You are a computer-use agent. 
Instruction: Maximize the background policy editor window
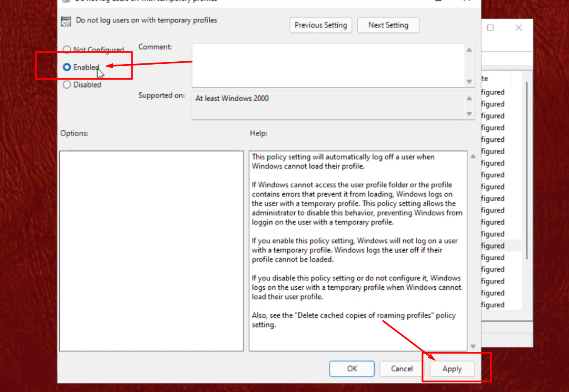[x=490, y=28]
